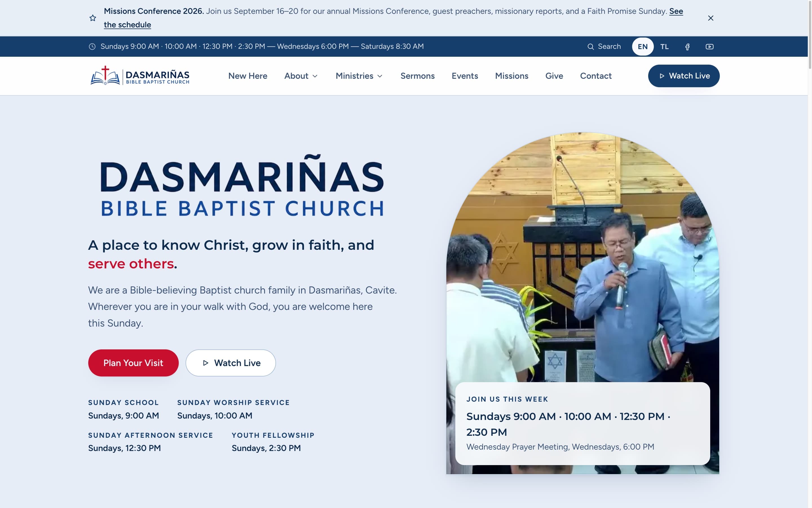Click the top bar service times text
This screenshot has width=812, height=508.
[x=262, y=46]
